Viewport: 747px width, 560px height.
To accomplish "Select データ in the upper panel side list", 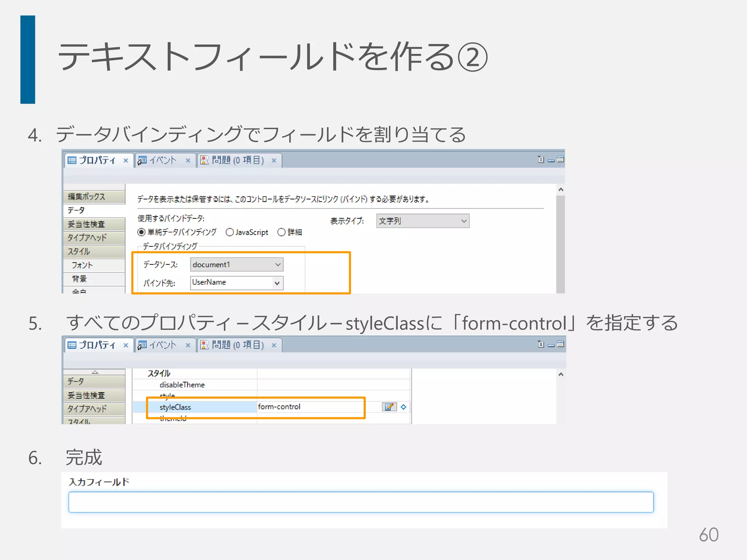I will [x=94, y=210].
